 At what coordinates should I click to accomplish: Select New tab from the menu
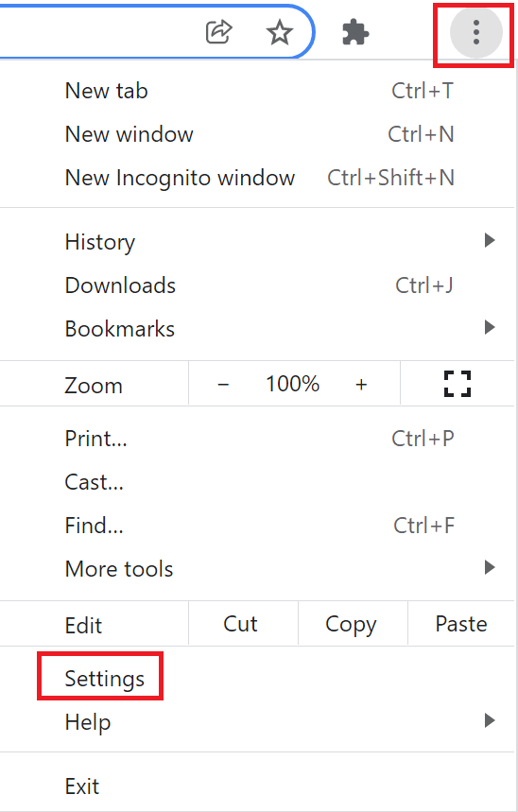[257, 91]
